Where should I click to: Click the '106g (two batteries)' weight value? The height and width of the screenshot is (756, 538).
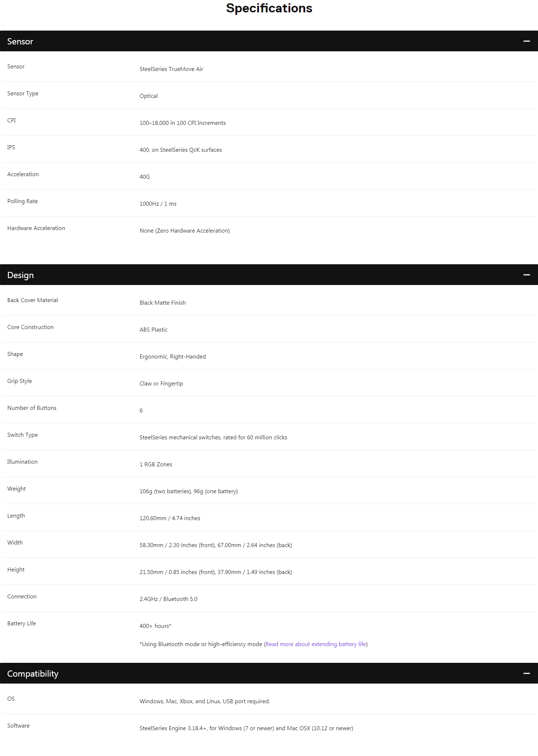pos(166,491)
